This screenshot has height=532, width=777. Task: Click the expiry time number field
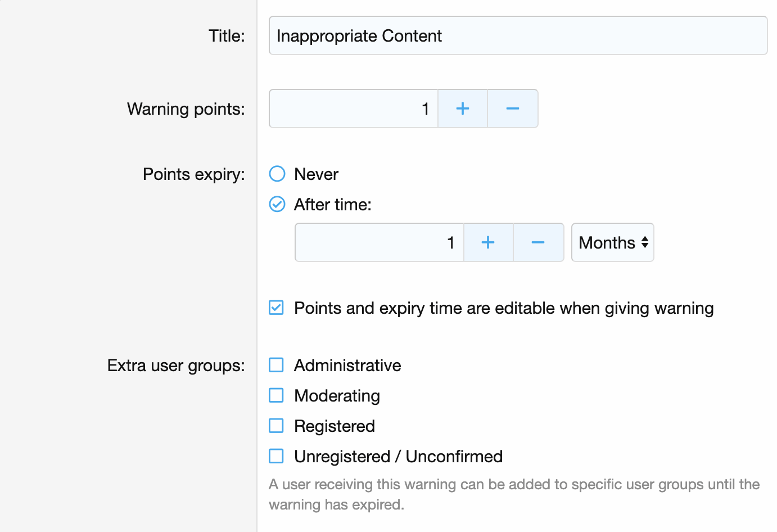(379, 242)
